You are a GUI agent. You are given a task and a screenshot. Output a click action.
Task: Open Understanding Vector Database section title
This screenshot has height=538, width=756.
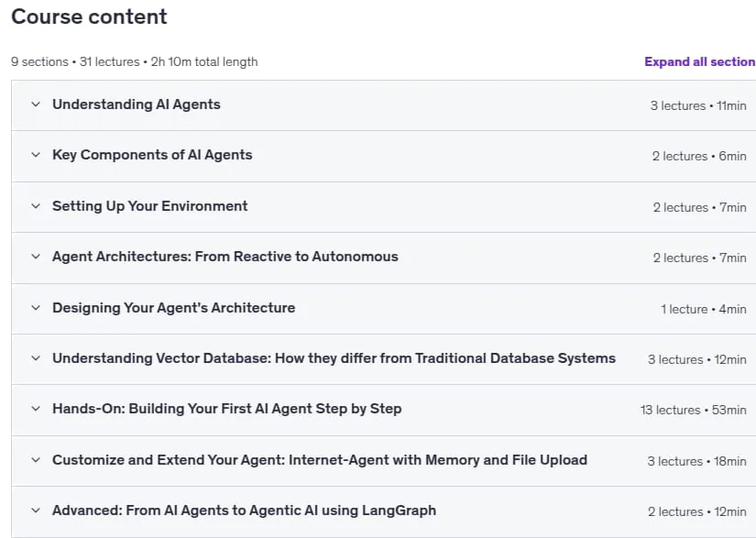334,358
